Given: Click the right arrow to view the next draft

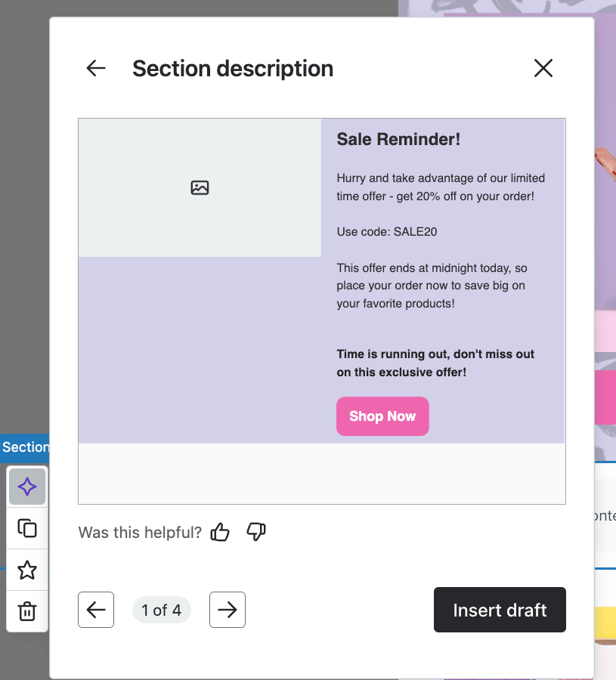Looking at the screenshot, I should [227, 610].
